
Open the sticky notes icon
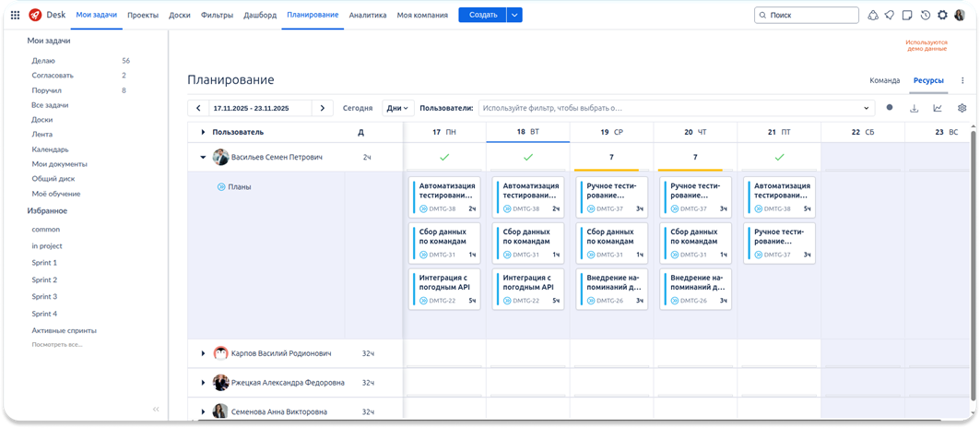[x=907, y=15]
